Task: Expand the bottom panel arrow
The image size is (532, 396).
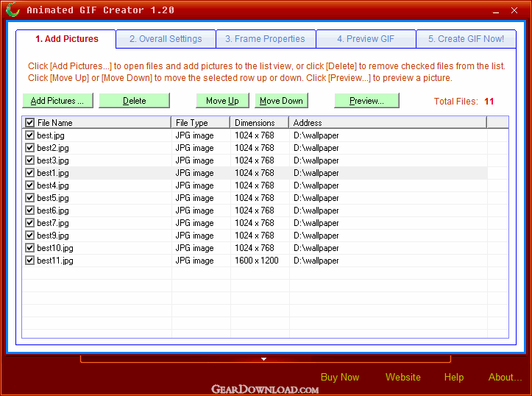Action: point(263,359)
